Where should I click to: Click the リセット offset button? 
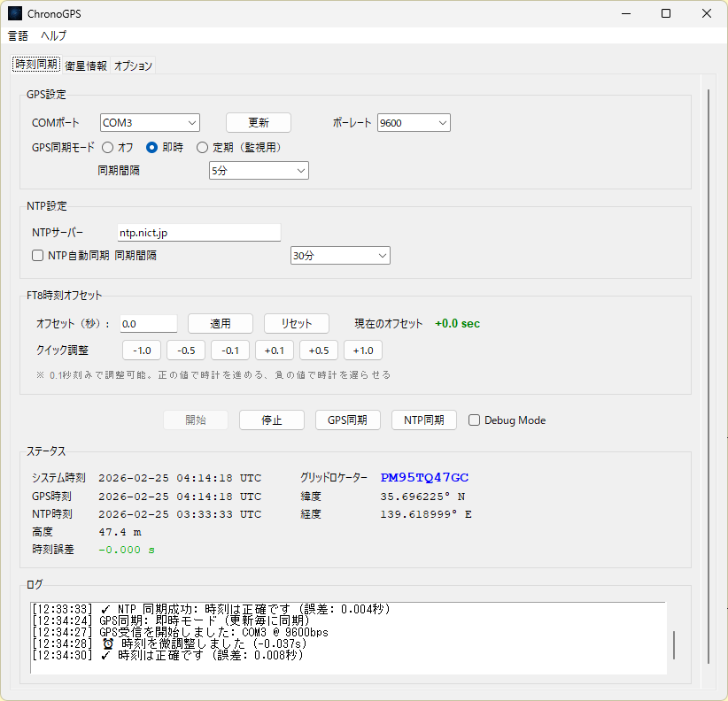[296, 324]
